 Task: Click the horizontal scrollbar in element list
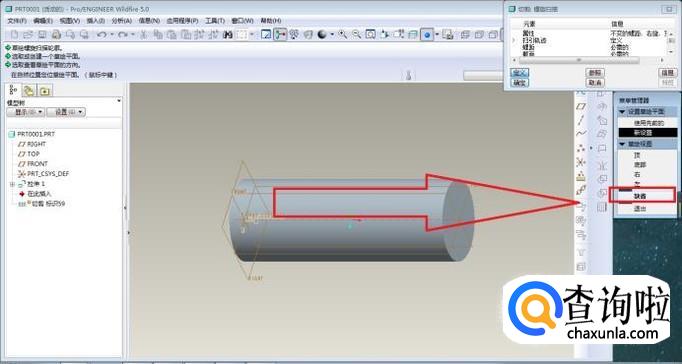[x=578, y=60]
